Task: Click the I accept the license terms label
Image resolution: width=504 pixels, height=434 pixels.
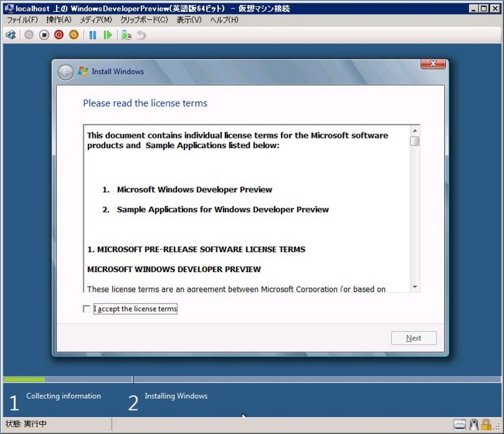Action: click(x=135, y=309)
